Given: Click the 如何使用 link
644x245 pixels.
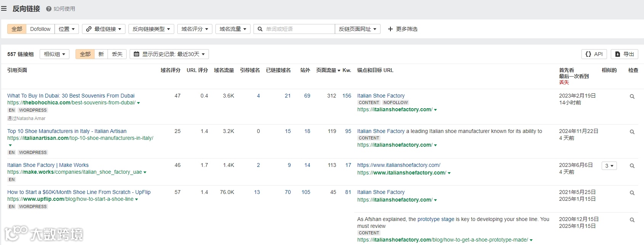Looking at the screenshot, I should (64, 9).
